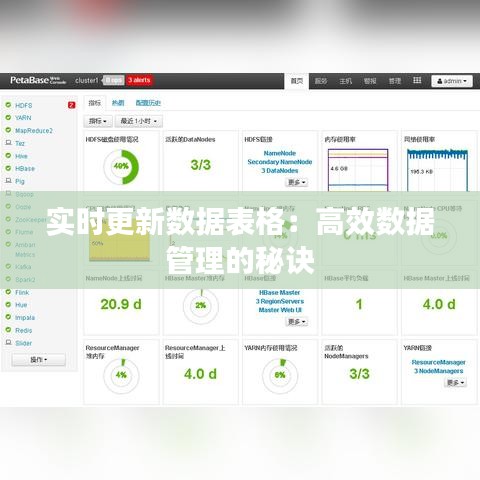Click the HDFS disk usage 40% donut gauge
The width and height of the screenshot is (480, 480).
[121, 167]
